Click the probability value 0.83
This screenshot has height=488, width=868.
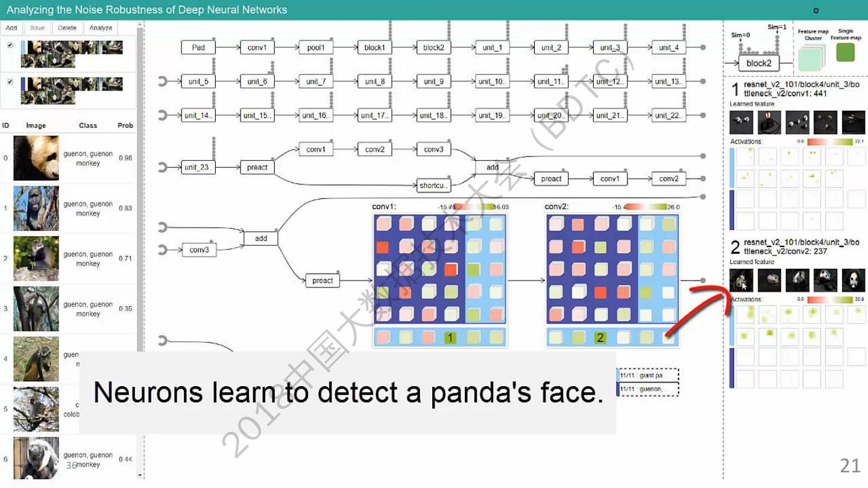click(x=125, y=208)
